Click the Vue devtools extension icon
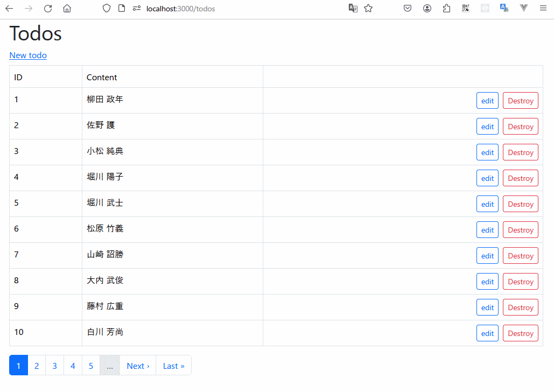The image size is (554, 392). (x=524, y=9)
